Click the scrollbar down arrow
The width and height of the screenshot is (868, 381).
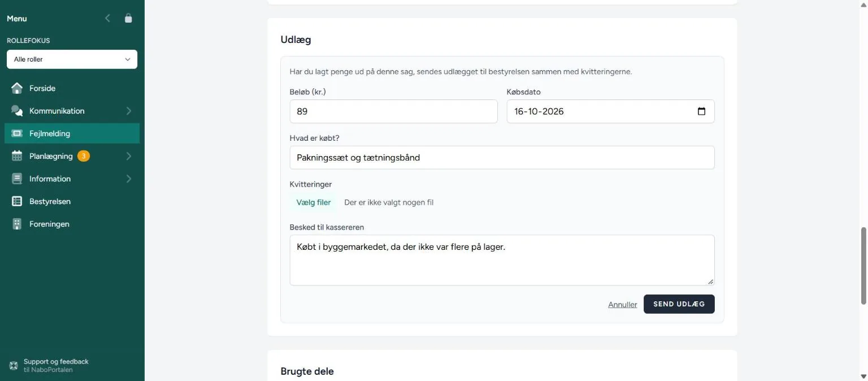[863, 376]
